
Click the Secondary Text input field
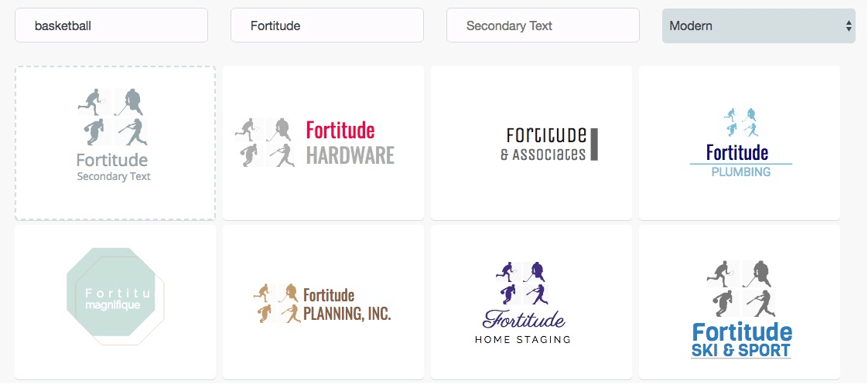coord(543,25)
